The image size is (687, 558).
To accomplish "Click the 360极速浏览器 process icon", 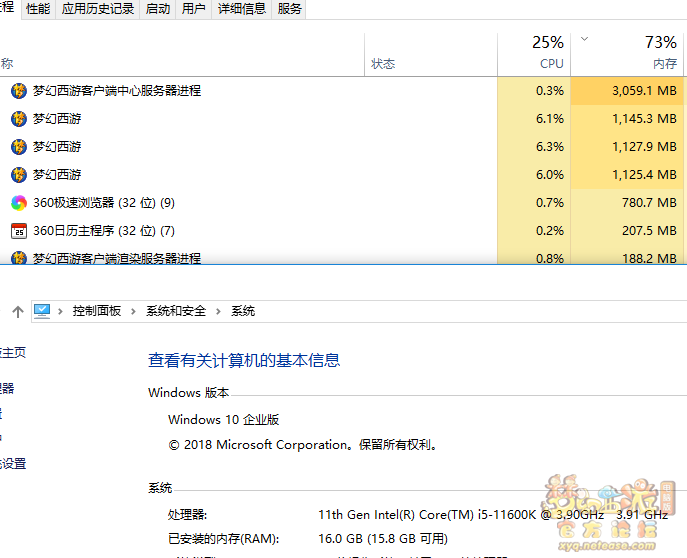I will 19,203.
